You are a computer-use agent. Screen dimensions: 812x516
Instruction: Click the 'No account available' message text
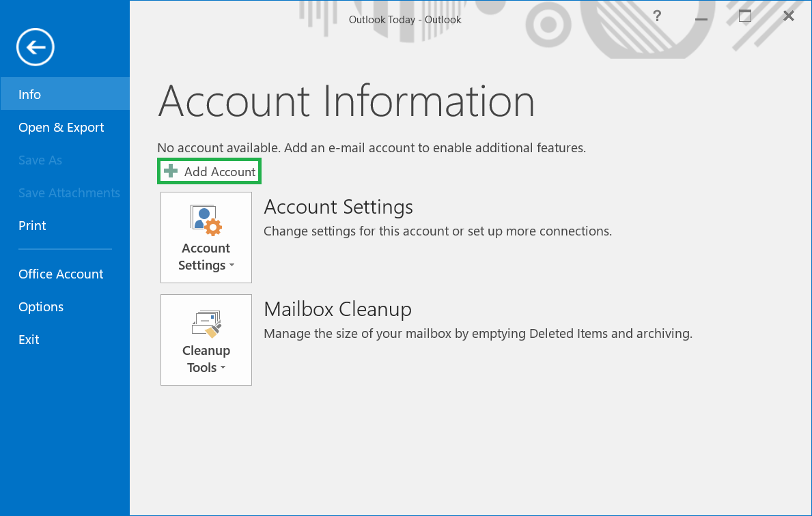pos(372,148)
